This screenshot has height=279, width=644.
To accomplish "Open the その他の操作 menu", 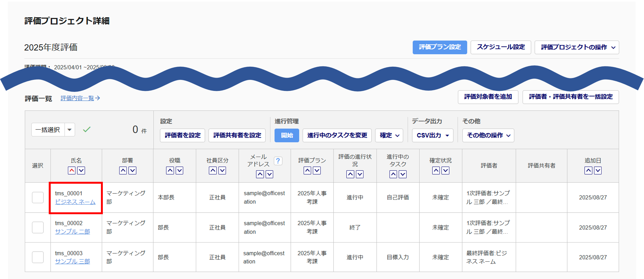I will click(488, 136).
